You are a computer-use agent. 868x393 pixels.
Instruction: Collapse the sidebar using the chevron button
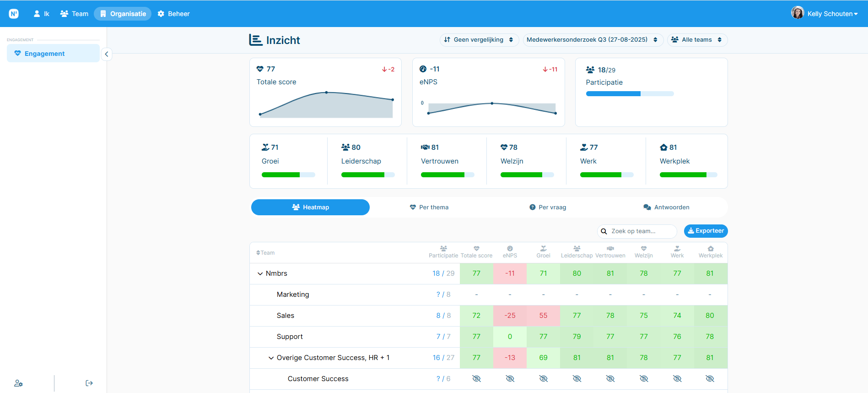pyautogui.click(x=107, y=54)
